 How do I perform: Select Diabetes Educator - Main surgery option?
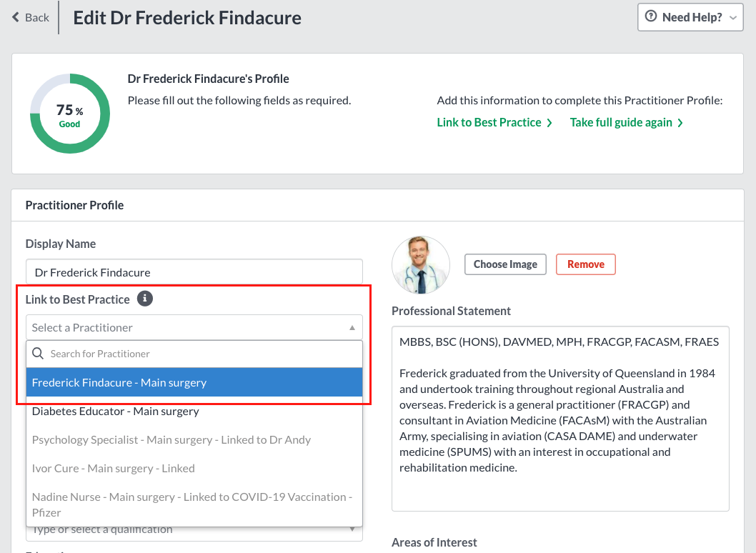[194, 412]
